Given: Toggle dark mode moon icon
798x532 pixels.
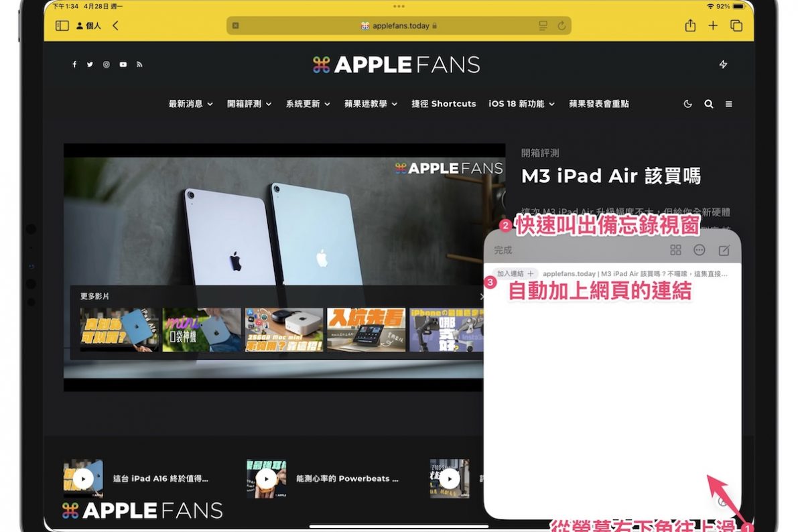Looking at the screenshot, I should coord(687,104).
